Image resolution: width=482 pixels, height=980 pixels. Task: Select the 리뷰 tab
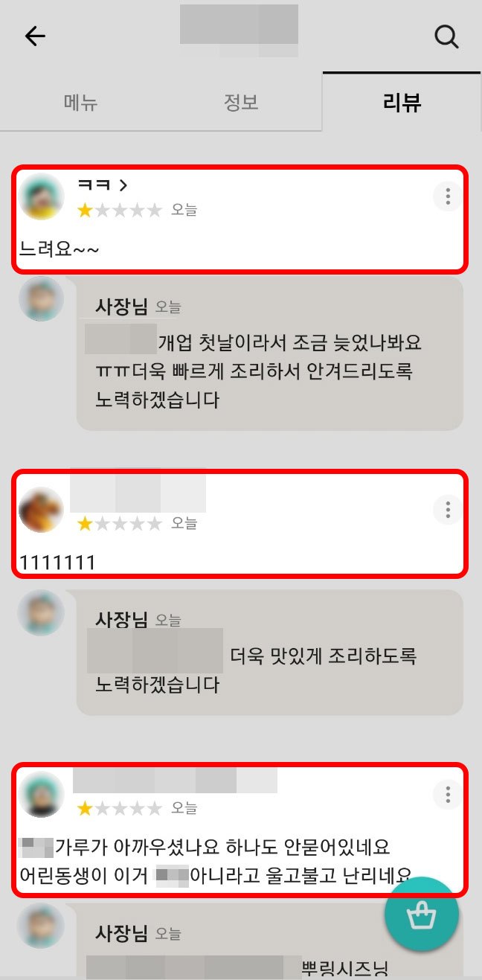[402, 102]
